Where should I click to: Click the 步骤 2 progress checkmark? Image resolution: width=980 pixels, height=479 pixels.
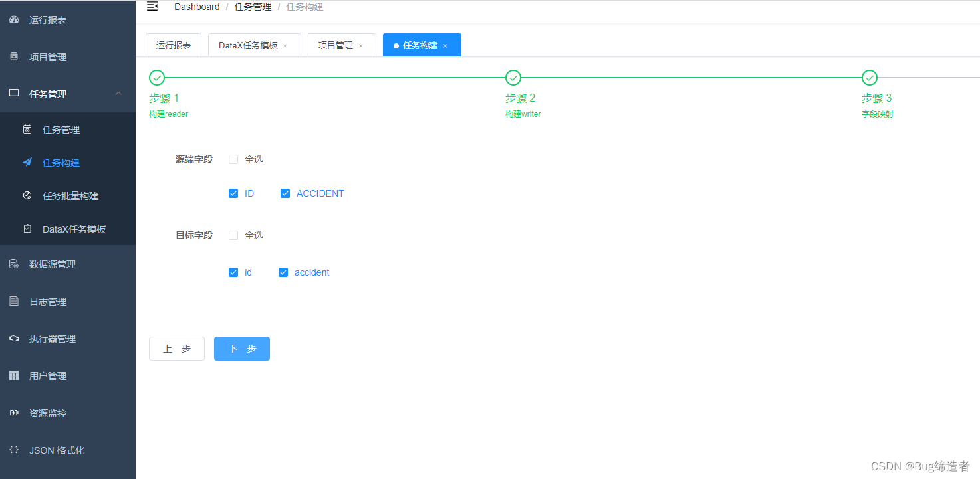(513, 77)
